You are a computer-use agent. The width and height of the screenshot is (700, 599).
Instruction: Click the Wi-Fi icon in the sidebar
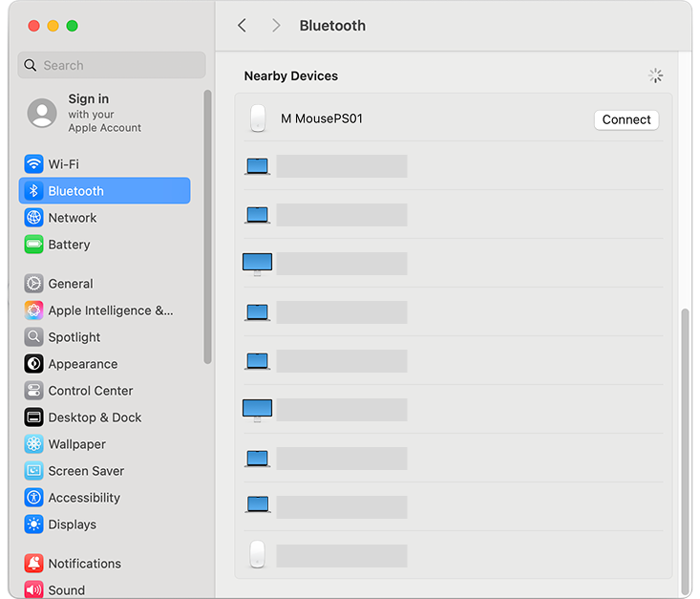(34, 164)
